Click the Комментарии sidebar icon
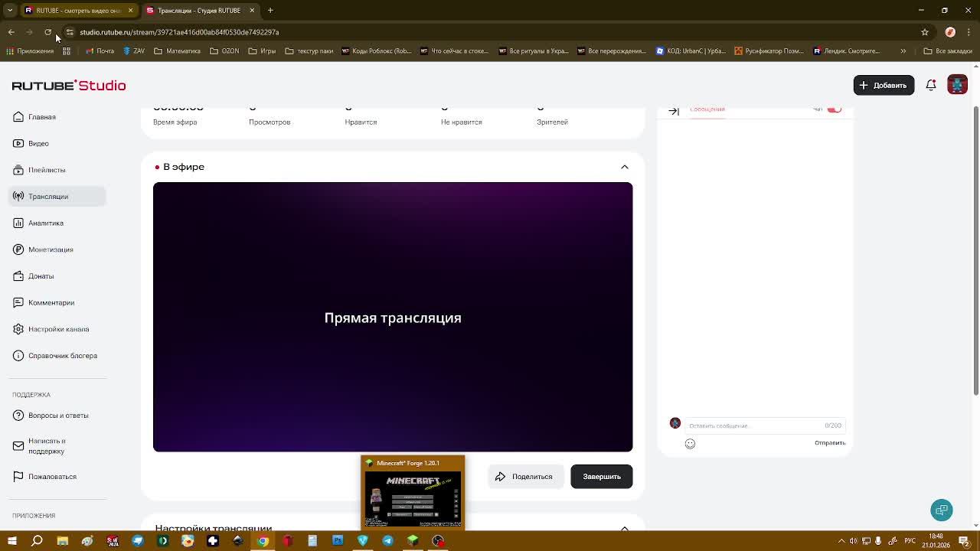 [18, 303]
